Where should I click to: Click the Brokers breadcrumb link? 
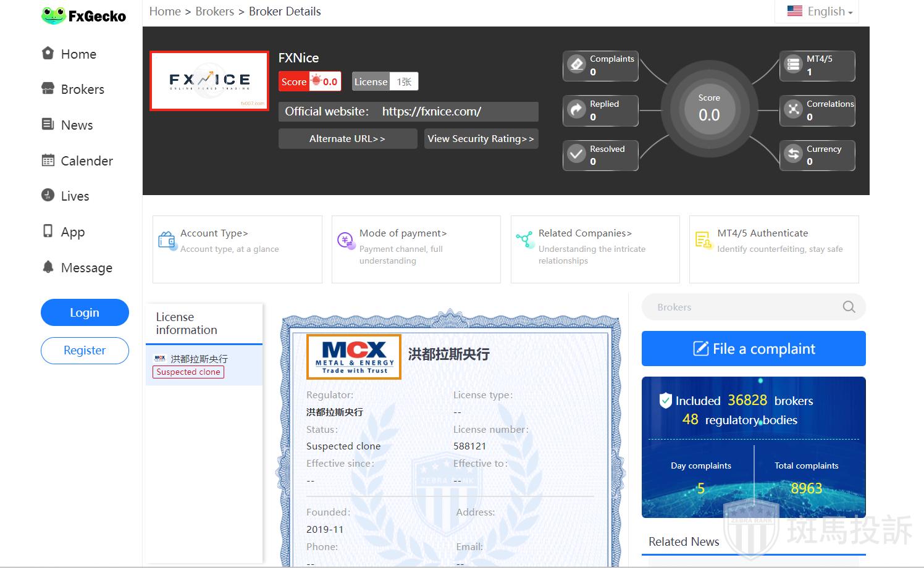[214, 12]
